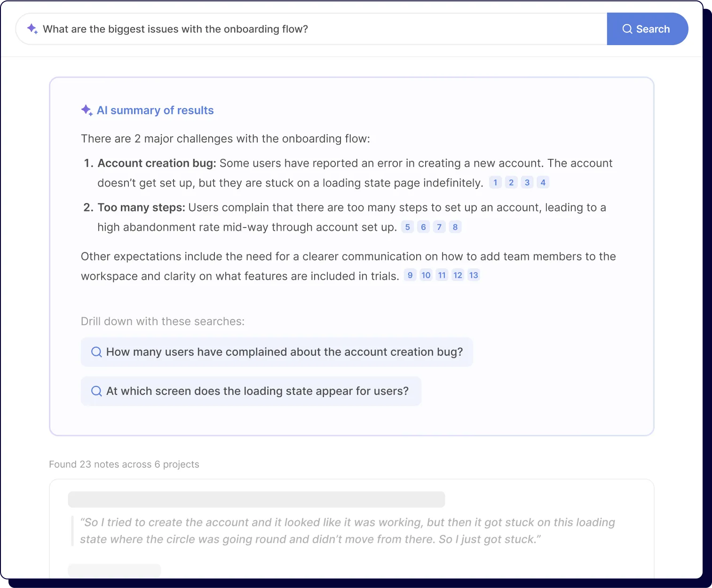Click magnifier icon in loading state suggestion
This screenshot has width=712, height=588.
tap(96, 391)
